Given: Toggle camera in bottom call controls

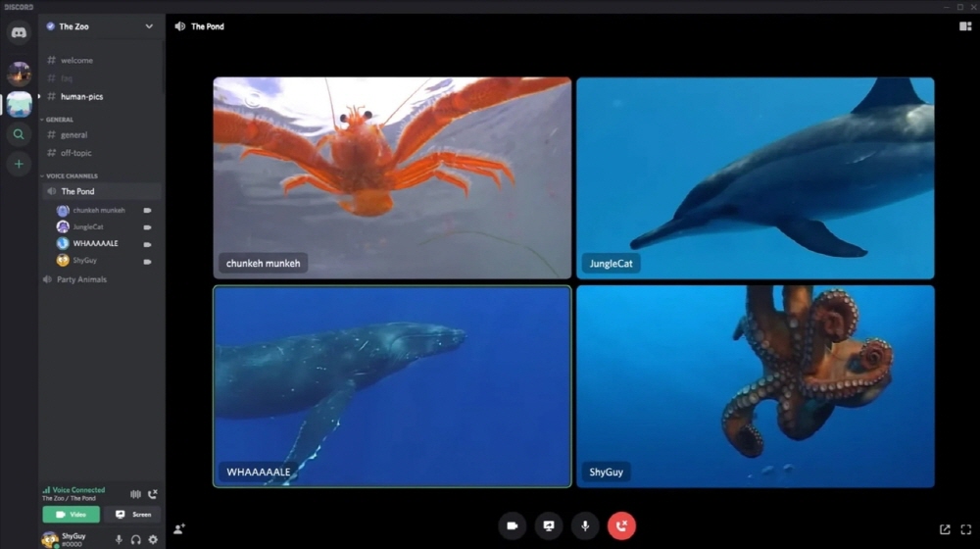Looking at the screenshot, I should 512,526.
